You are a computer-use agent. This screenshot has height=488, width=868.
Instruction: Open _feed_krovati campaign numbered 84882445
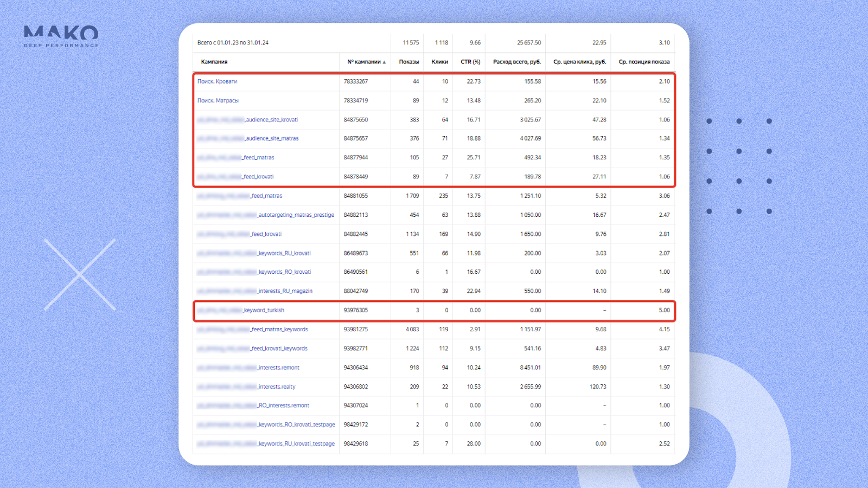click(x=239, y=234)
